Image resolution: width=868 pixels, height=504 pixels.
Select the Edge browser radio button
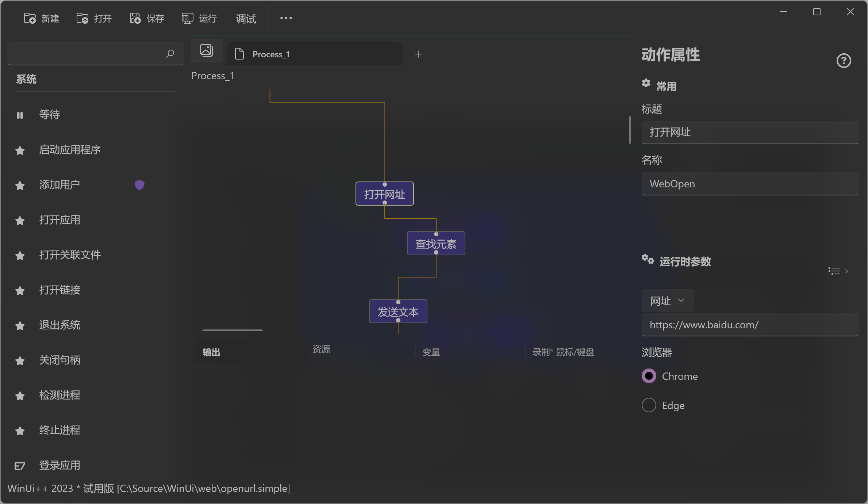coord(649,405)
